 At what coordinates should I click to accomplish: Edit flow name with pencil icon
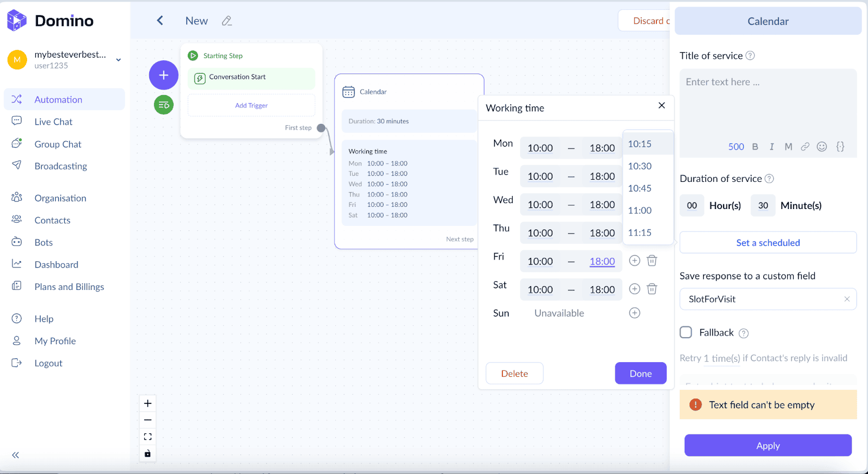tap(227, 21)
